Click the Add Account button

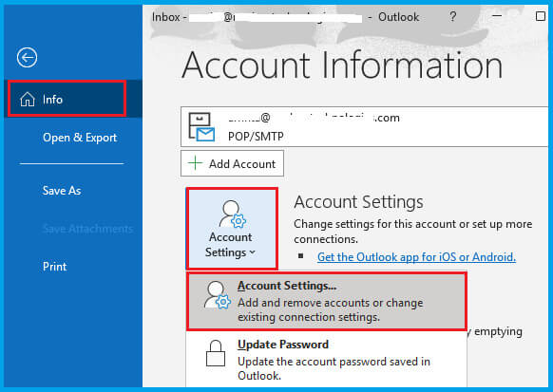click(232, 163)
